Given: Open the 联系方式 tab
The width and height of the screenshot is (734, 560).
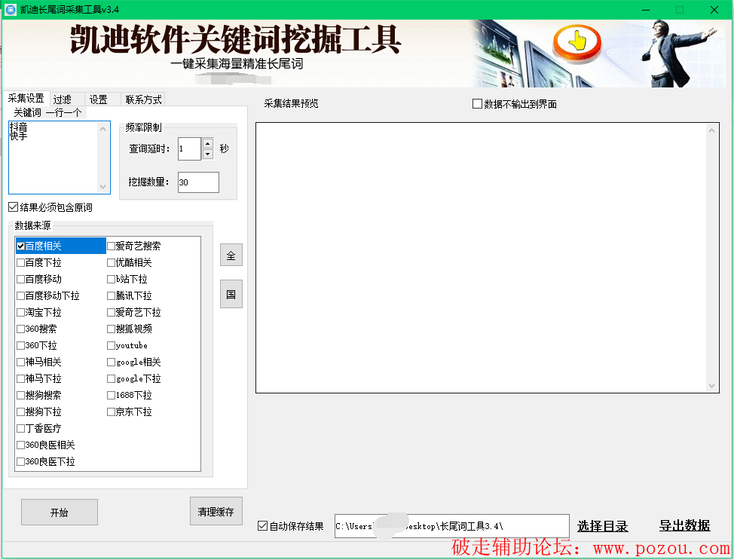Looking at the screenshot, I should tap(143, 99).
